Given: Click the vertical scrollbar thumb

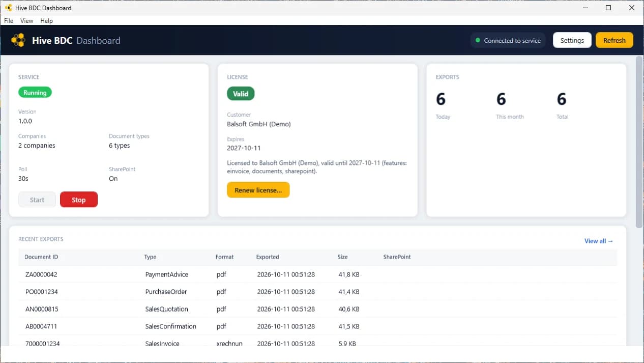Looking at the screenshot, I should tap(639, 142).
